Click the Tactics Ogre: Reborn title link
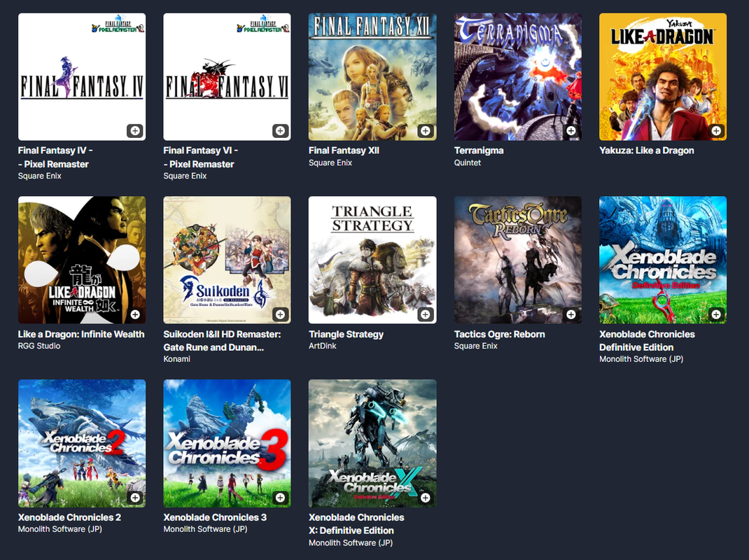The image size is (749, 560). point(500,334)
